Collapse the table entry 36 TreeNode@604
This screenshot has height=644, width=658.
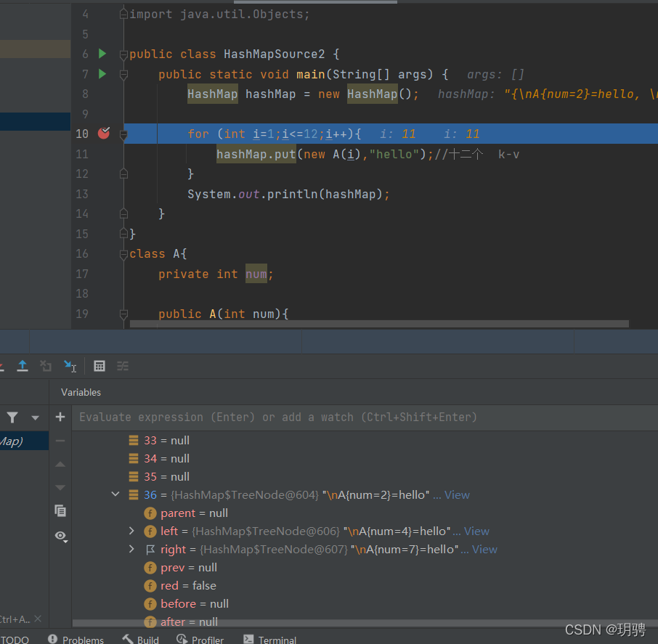tap(115, 494)
